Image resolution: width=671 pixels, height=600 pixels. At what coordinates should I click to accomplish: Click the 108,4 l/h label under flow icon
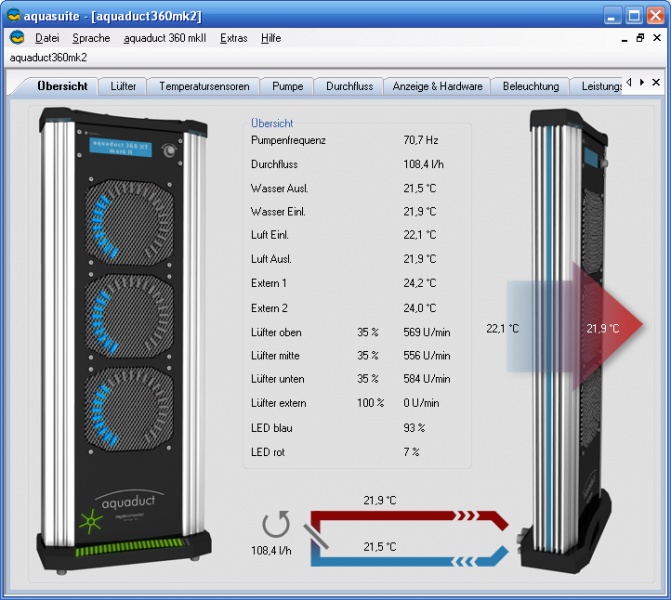271,550
